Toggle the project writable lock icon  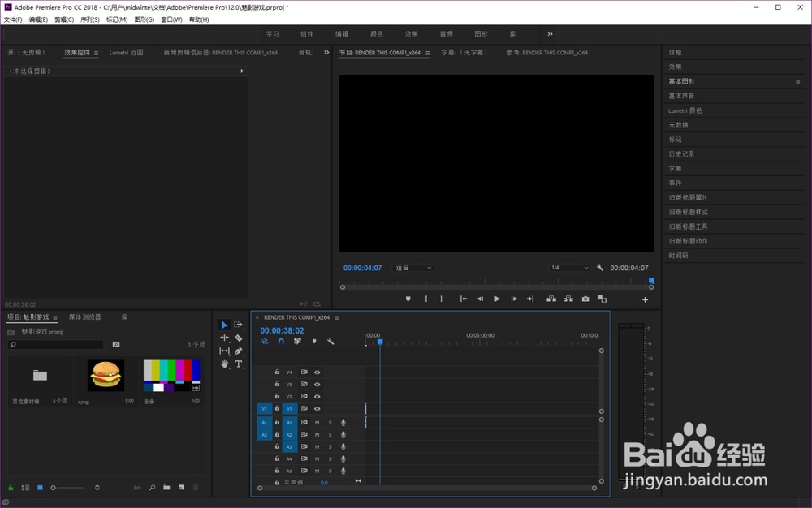[x=11, y=488]
